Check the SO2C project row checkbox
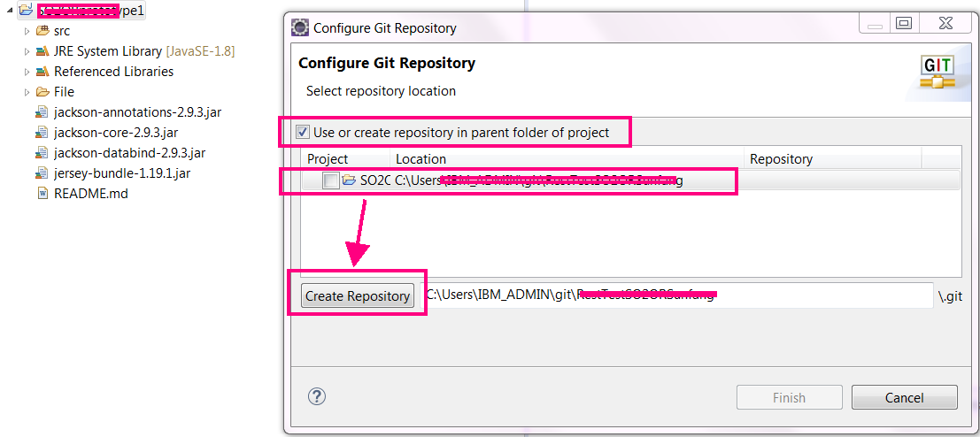The image size is (980, 437). point(330,181)
